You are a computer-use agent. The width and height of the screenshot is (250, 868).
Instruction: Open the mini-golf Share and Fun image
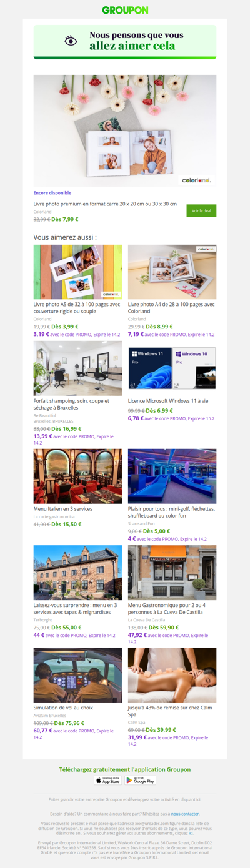pyautogui.click(x=172, y=476)
